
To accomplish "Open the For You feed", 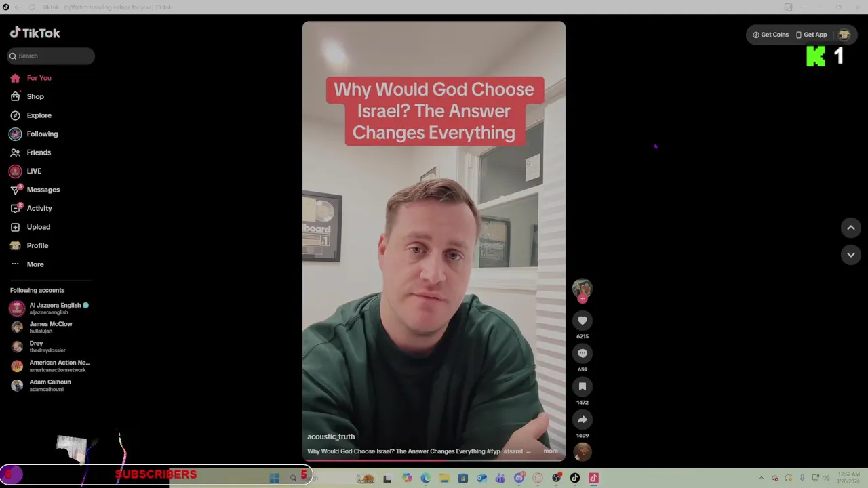I will tap(31, 78).
